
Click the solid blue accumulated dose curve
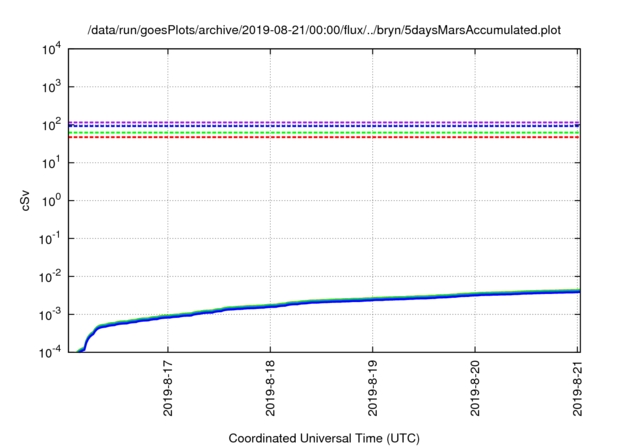point(327,301)
